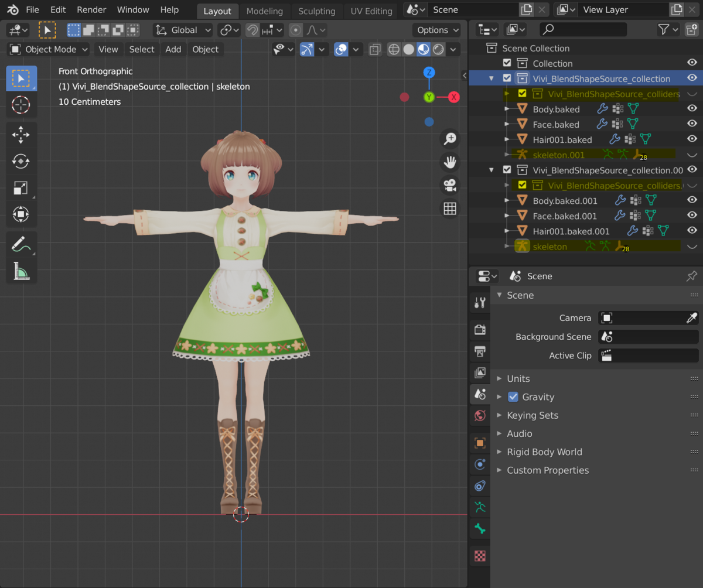Click the Camera eyedropper icon
The height and width of the screenshot is (588, 703).
click(x=692, y=318)
